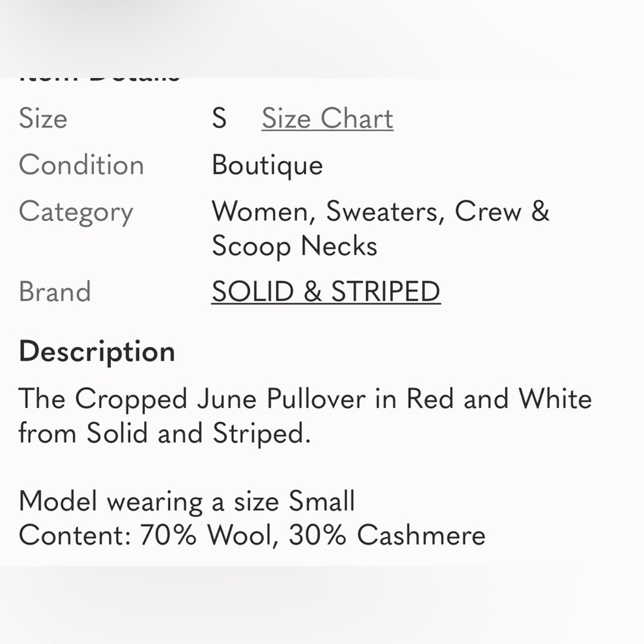Click the Condition row label

coord(81,165)
